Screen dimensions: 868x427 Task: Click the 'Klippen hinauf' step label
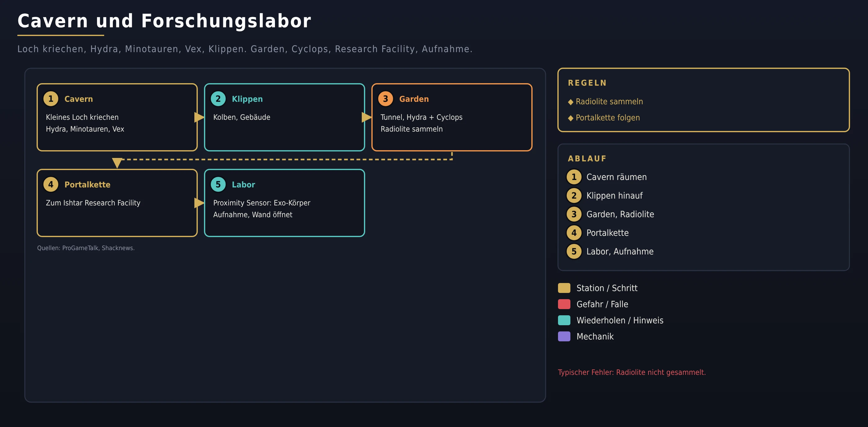pos(614,196)
